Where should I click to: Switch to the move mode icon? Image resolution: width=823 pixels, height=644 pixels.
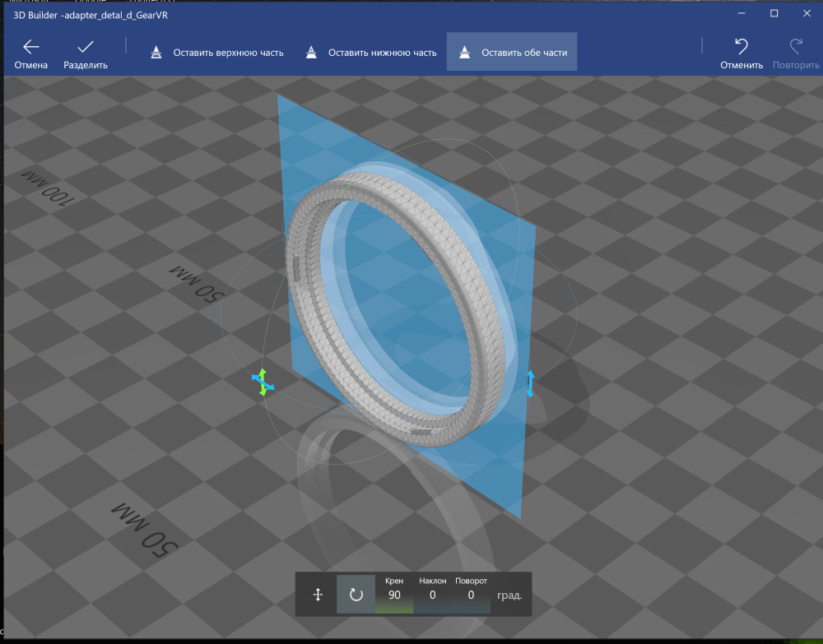(318, 595)
